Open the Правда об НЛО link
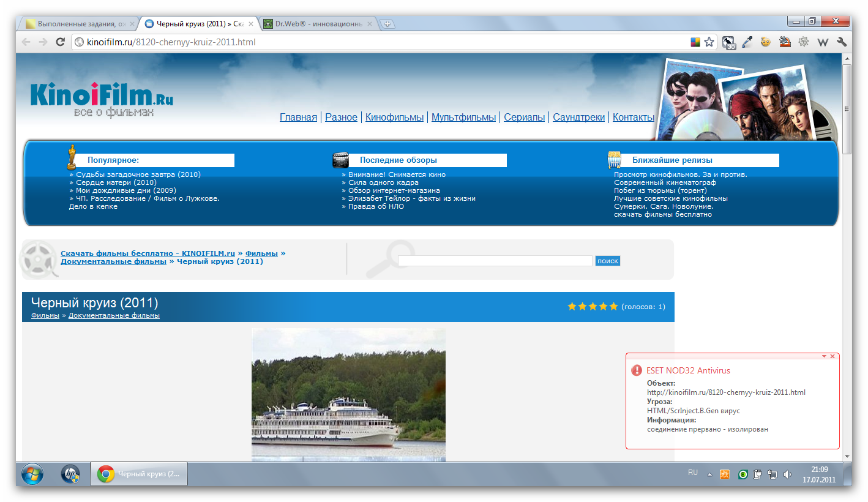Viewport: 868px width, 502px height. [x=376, y=206]
